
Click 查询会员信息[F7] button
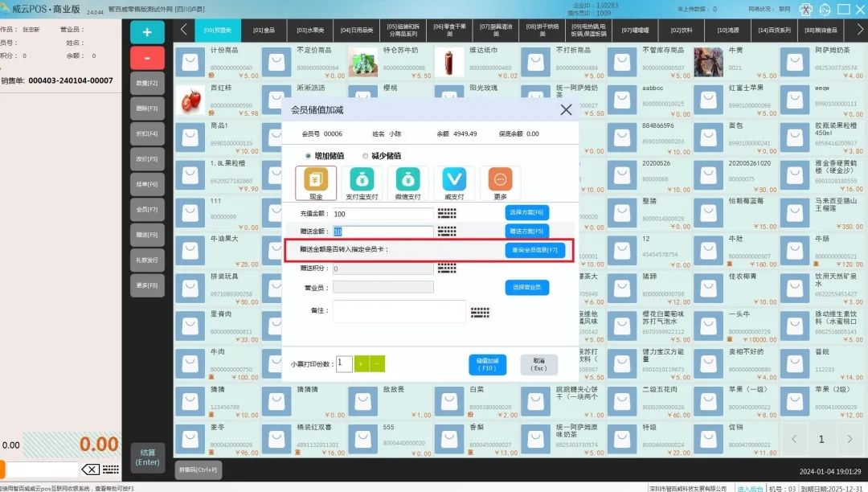(x=536, y=250)
